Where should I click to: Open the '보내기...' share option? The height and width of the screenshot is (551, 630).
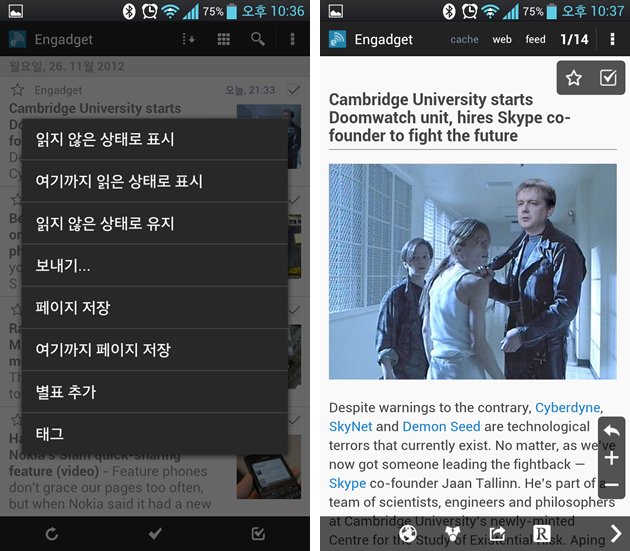click(155, 265)
